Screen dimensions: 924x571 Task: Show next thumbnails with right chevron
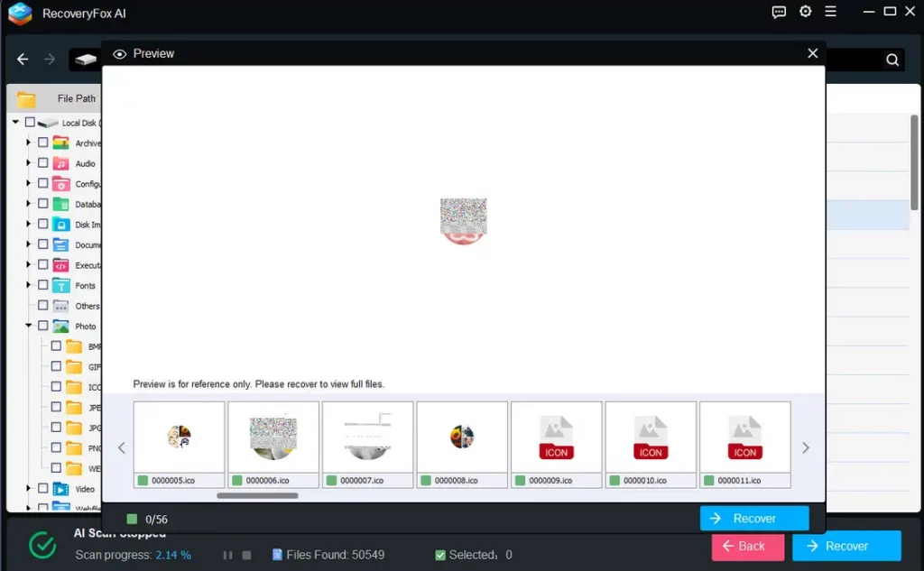point(806,447)
